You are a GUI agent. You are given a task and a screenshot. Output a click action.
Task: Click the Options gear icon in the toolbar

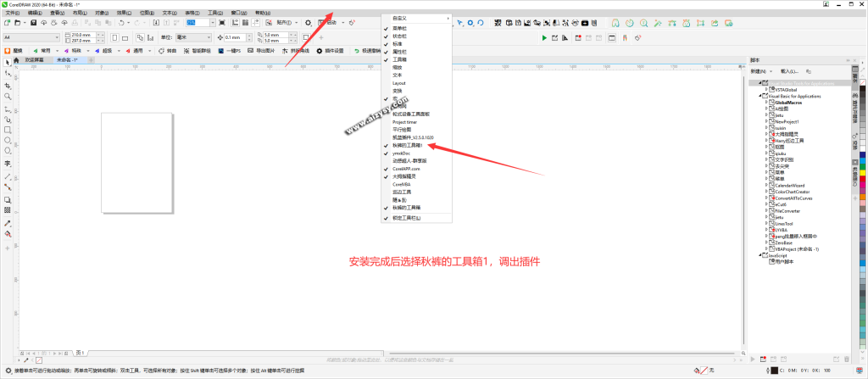(x=308, y=22)
